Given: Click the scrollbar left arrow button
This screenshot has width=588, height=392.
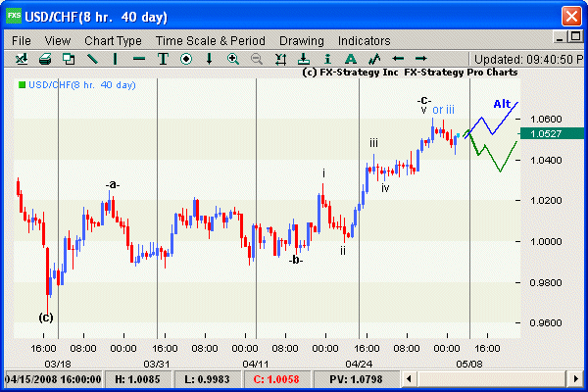Looking at the screenshot, I should pyautogui.click(x=409, y=379).
